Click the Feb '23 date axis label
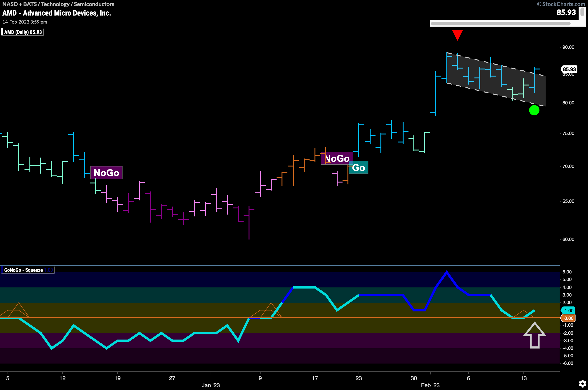The width and height of the screenshot is (588, 390). (x=430, y=385)
